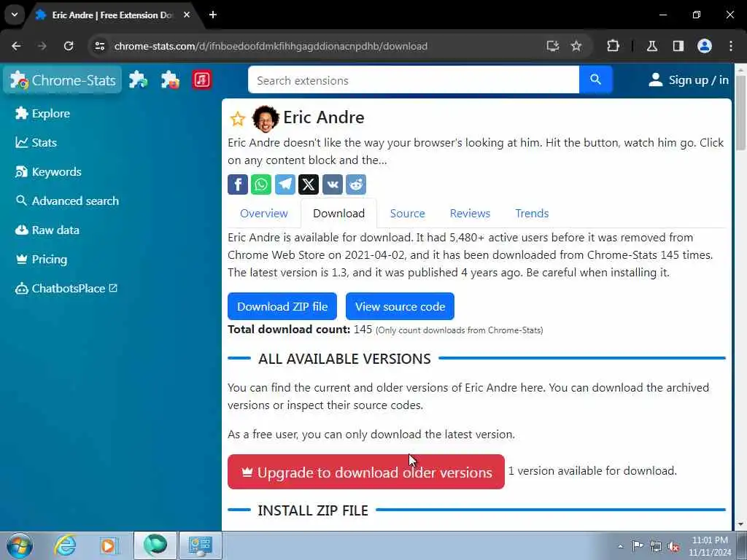The height and width of the screenshot is (560, 747).
Task: Click the browser address bar URL
Action: [x=271, y=46]
